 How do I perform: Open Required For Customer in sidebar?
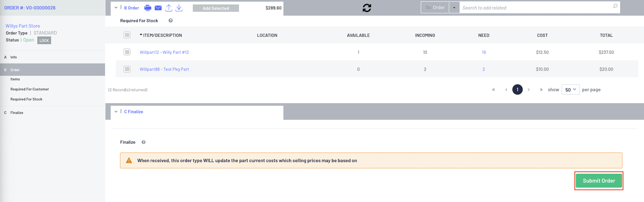[30, 89]
